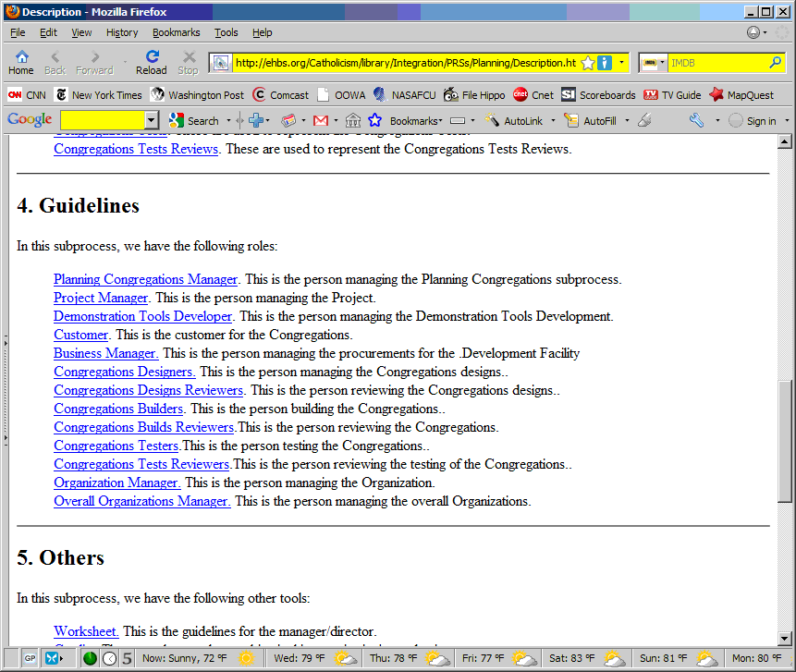Open the File menu
Screen dimensions: 796x672
tap(18, 32)
